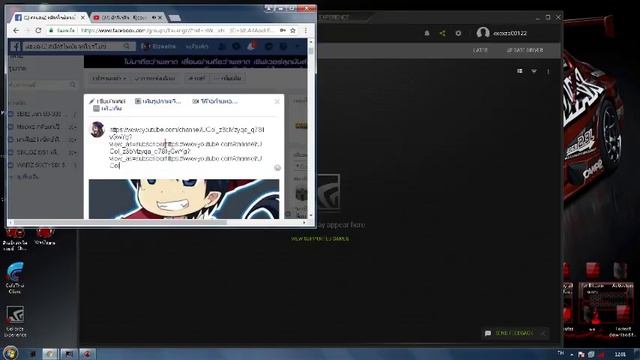Click the user avatar in GeForce Experience
The image size is (640, 360).
point(483,33)
